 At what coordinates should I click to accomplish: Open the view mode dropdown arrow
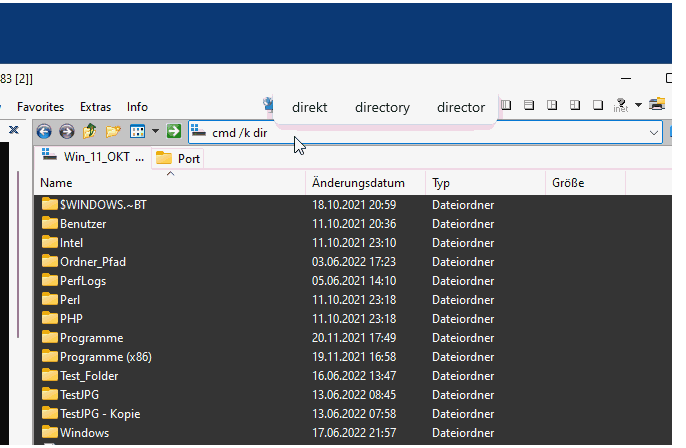click(156, 132)
